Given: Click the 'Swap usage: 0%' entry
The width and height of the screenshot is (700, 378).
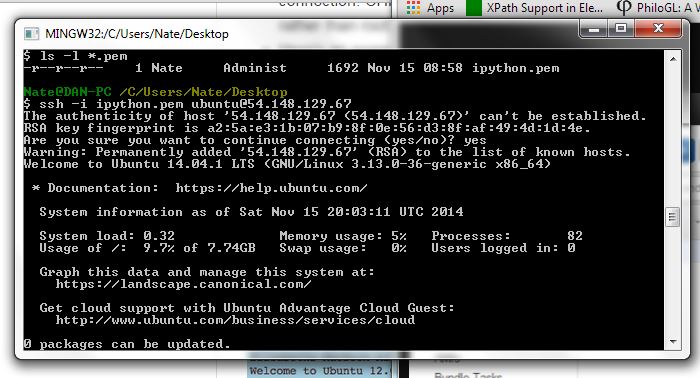Looking at the screenshot, I should coord(343,248).
